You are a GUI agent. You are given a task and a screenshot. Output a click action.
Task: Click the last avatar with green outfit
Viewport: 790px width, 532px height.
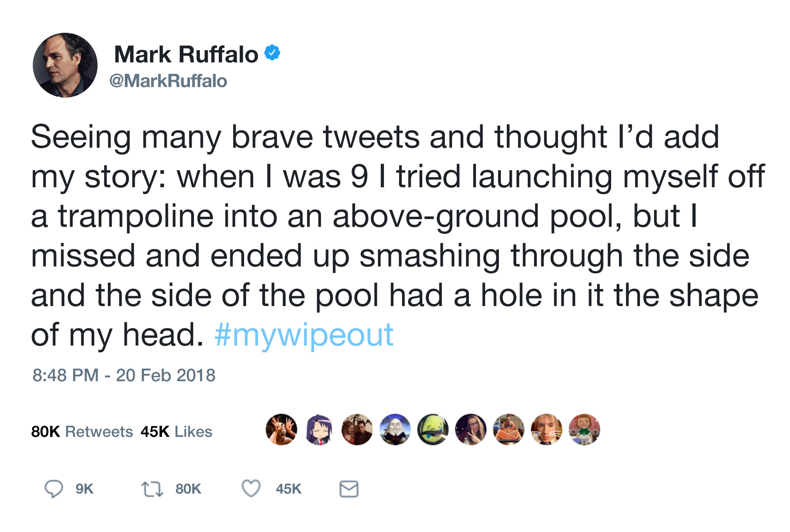click(x=585, y=430)
